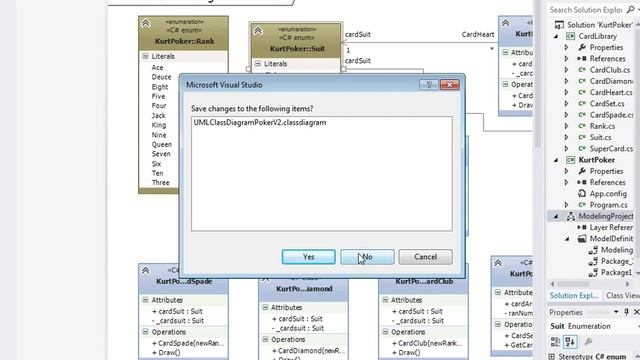640x360 pixels.
Task: Collapse Operations section in CardSpade class
Action: click(x=145, y=332)
